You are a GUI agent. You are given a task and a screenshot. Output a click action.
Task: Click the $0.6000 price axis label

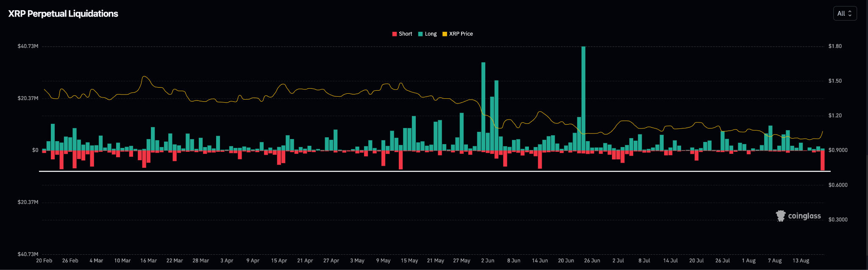[838, 185]
